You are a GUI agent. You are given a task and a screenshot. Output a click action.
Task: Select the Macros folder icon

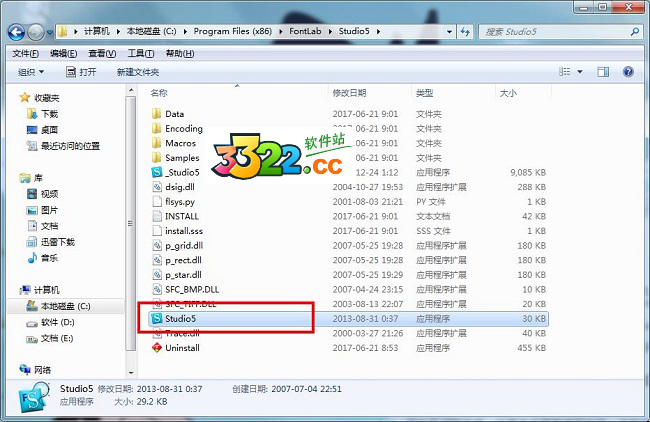[156, 143]
